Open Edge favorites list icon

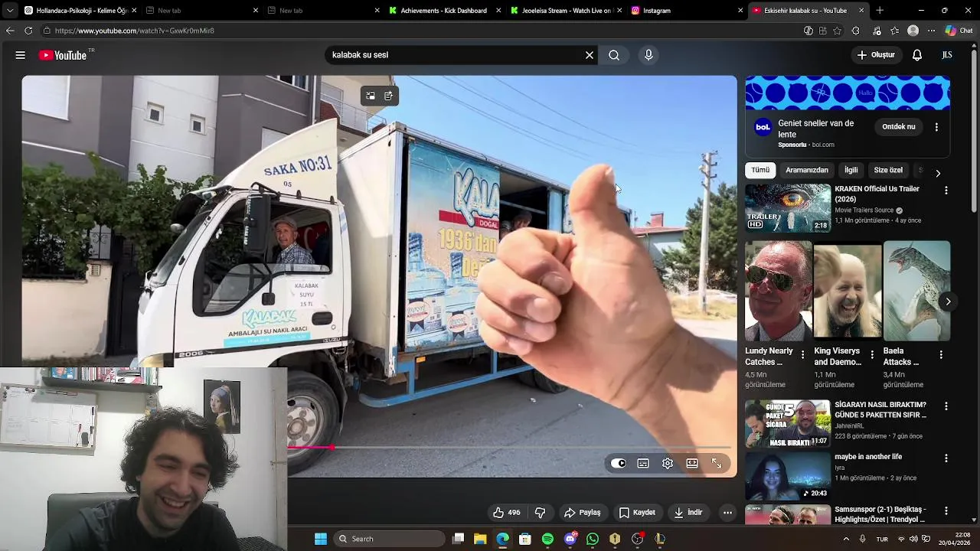click(894, 31)
